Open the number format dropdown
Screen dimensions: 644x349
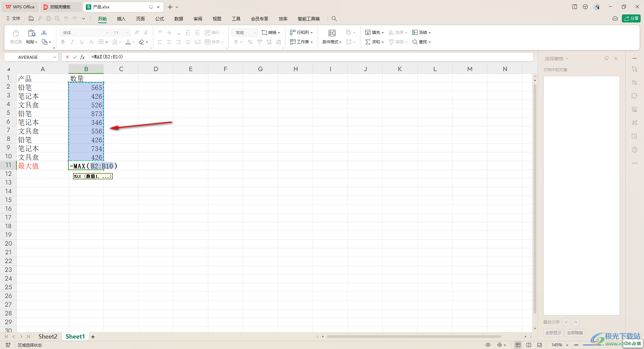255,33
